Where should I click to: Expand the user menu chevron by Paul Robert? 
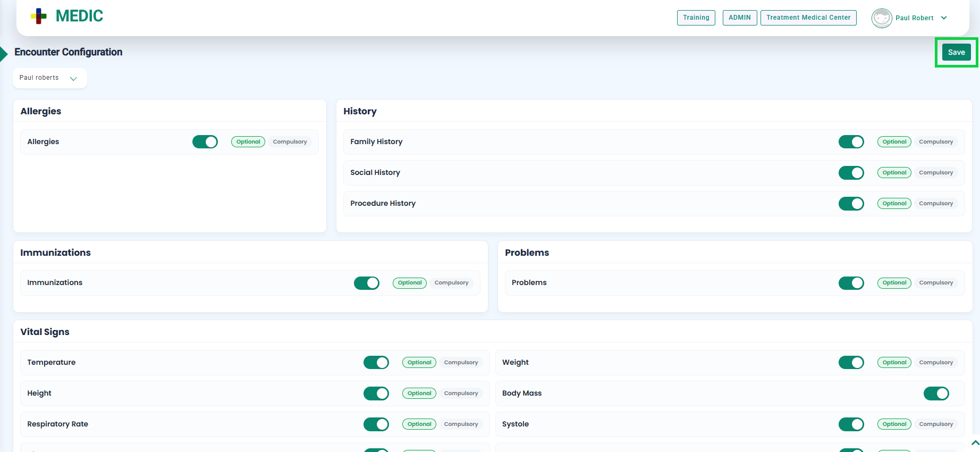tap(944, 18)
